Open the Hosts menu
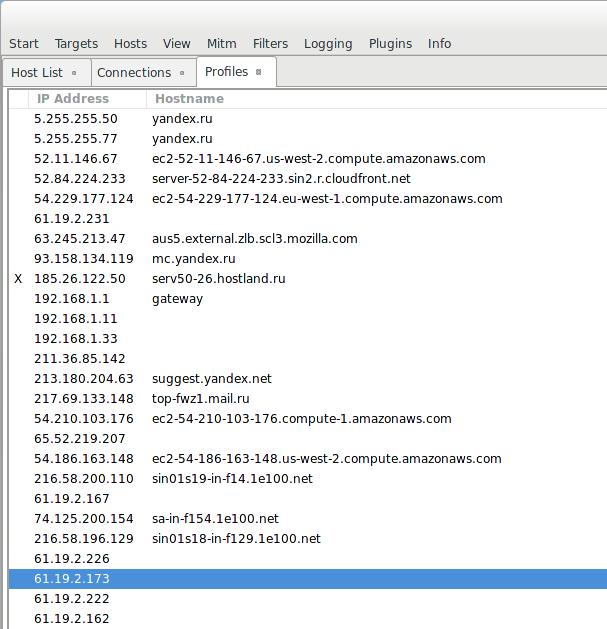Viewport: 607px width, 629px height. click(130, 43)
